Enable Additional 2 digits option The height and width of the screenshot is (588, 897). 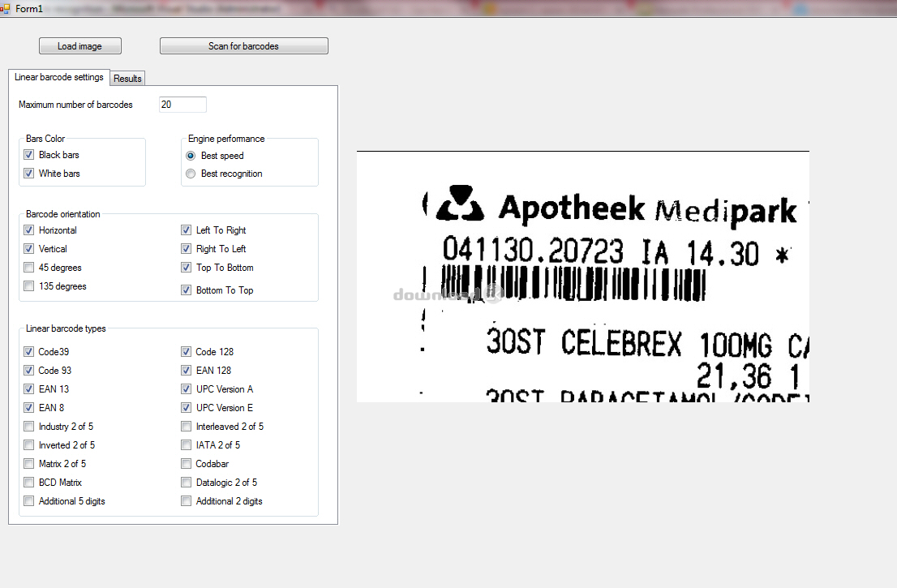[187, 501]
